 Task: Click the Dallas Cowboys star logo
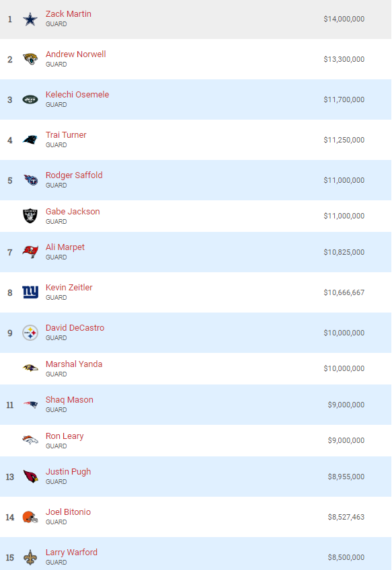(x=30, y=19)
